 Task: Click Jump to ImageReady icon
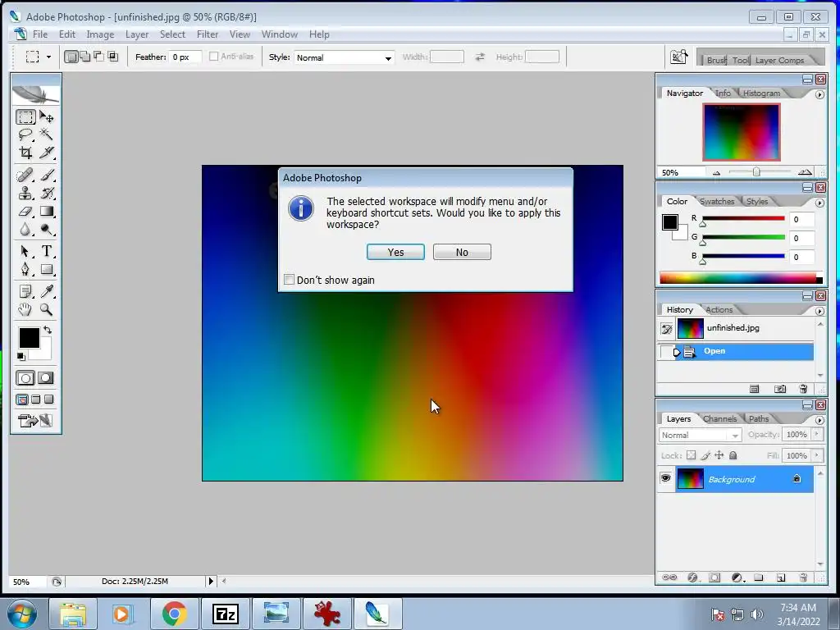point(35,421)
